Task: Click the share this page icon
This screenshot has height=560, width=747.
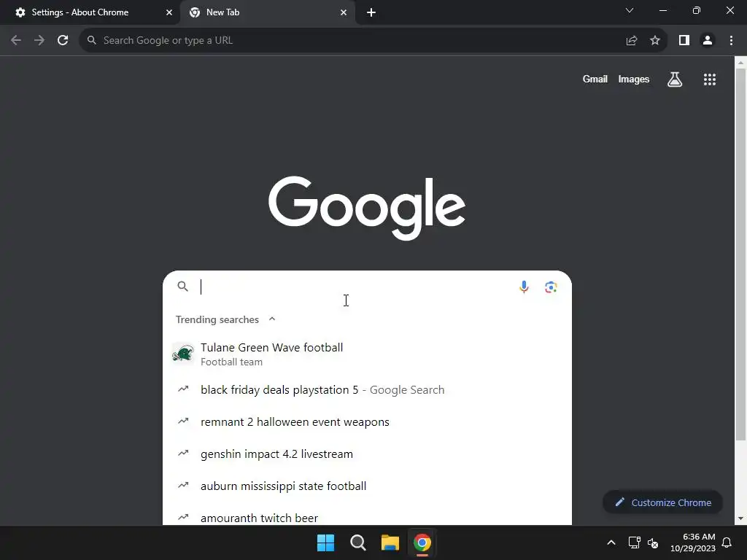Action: [x=632, y=41]
